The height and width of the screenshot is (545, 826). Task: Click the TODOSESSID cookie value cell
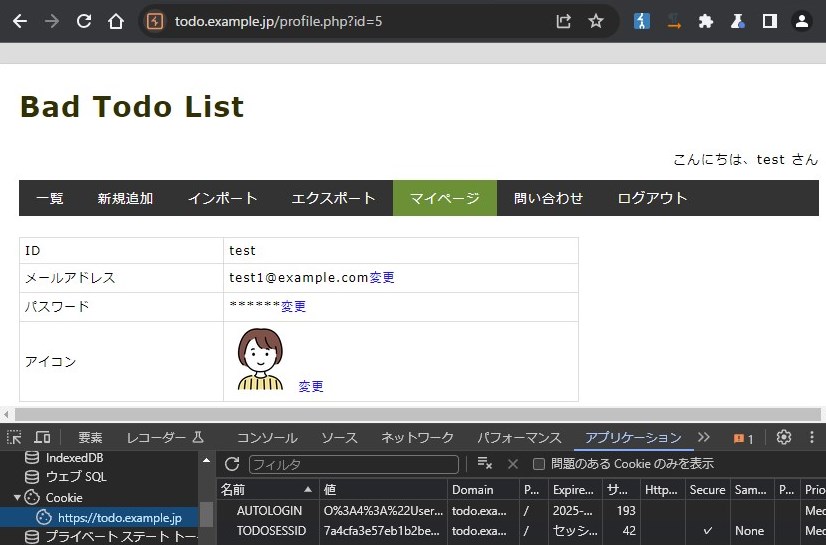tap(384, 531)
